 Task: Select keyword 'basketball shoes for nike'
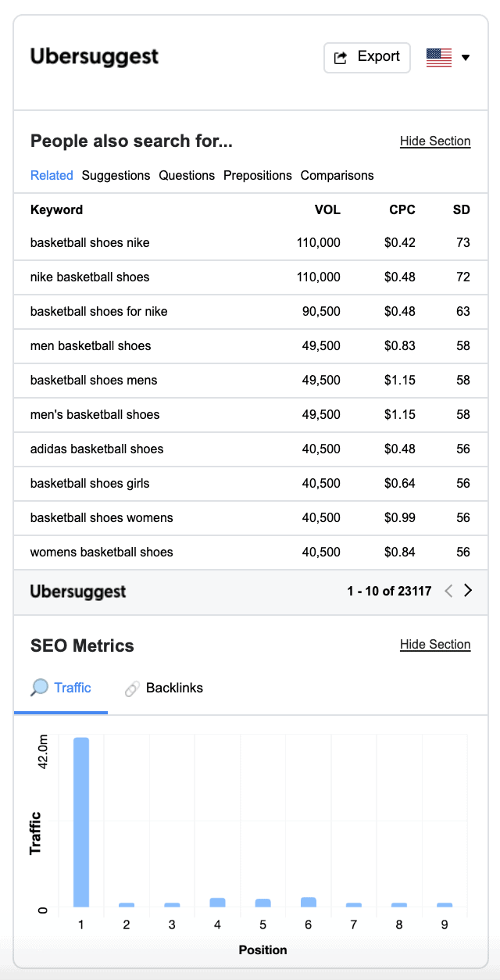pyautogui.click(x=99, y=312)
